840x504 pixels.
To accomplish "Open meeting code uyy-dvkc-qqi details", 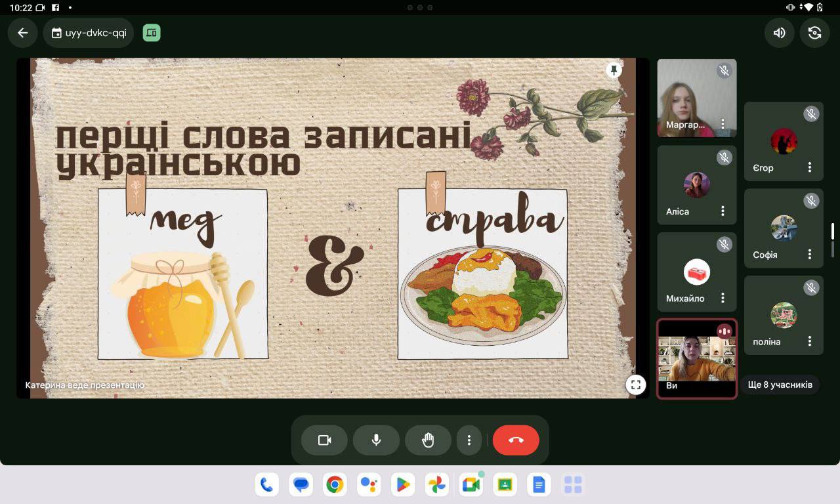I will pyautogui.click(x=89, y=33).
